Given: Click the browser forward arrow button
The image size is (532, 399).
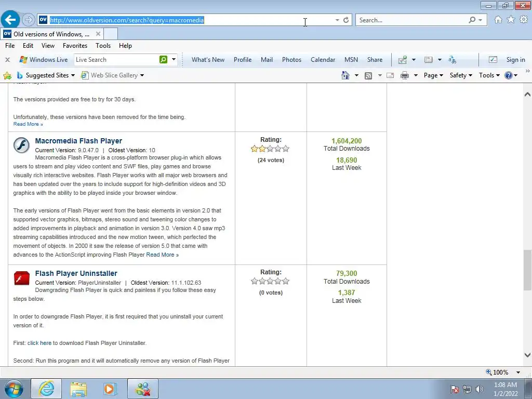Looking at the screenshot, I should [x=29, y=20].
